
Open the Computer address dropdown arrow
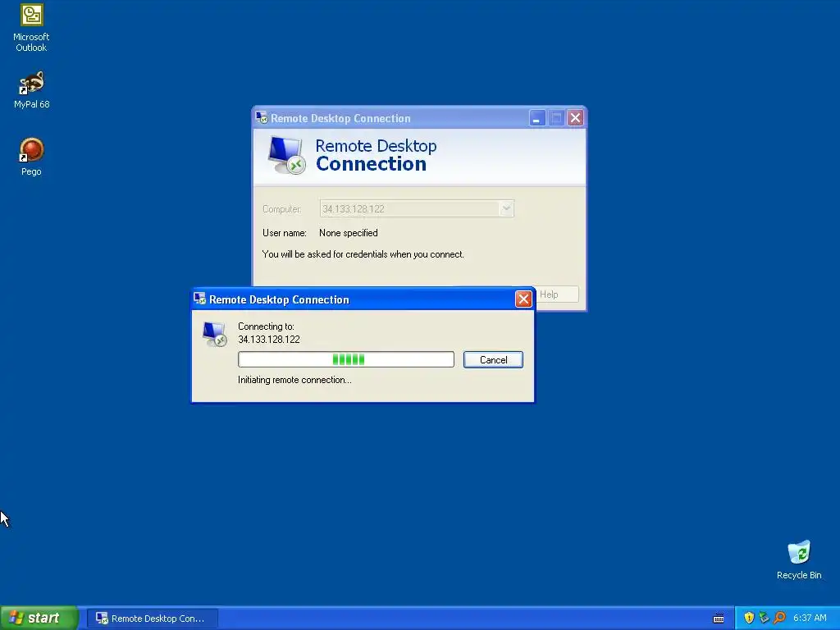coord(506,208)
